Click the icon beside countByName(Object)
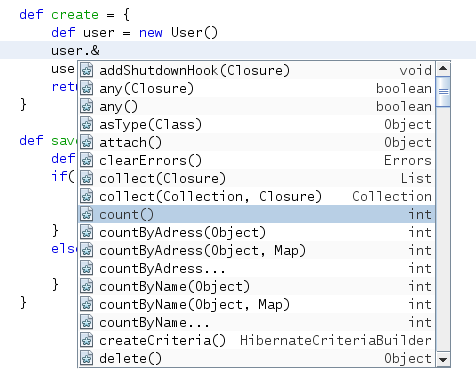Image resolution: width=476 pixels, height=388 pixels. pos(87,286)
